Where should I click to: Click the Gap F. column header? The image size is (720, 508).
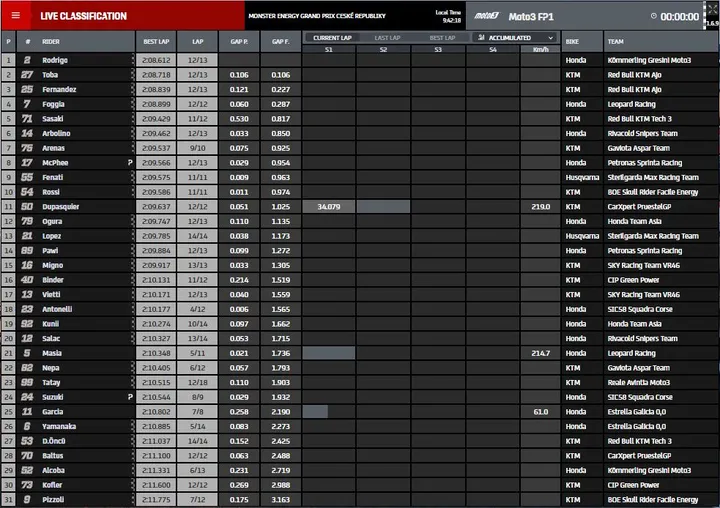tap(281, 41)
